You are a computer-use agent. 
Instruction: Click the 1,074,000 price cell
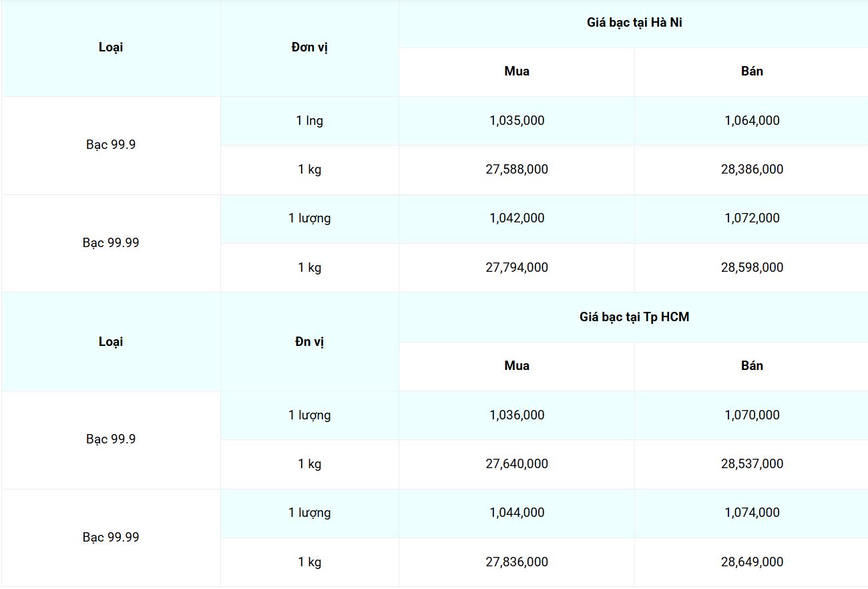click(x=752, y=513)
